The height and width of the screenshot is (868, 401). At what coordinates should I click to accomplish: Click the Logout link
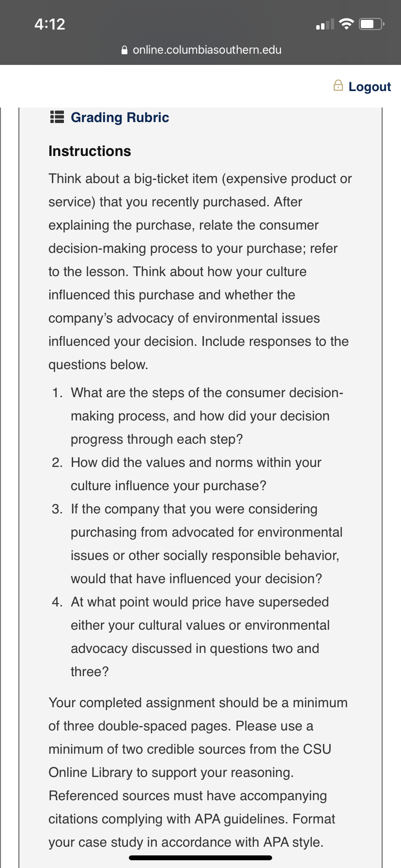tap(370, 86)
